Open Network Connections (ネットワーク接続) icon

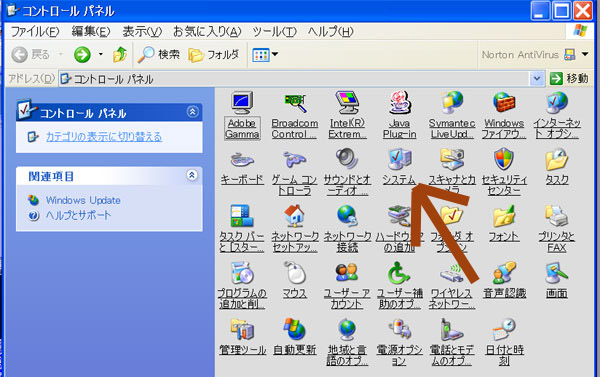tap(347, 216)
